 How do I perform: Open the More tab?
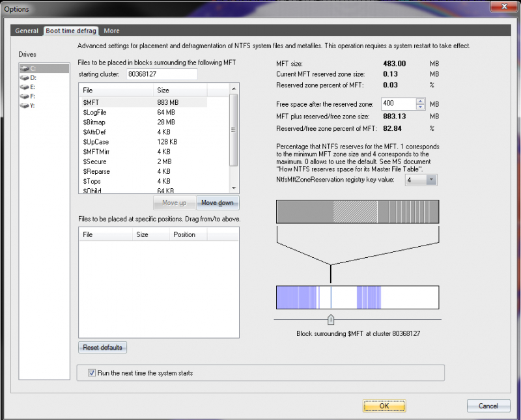111,31
